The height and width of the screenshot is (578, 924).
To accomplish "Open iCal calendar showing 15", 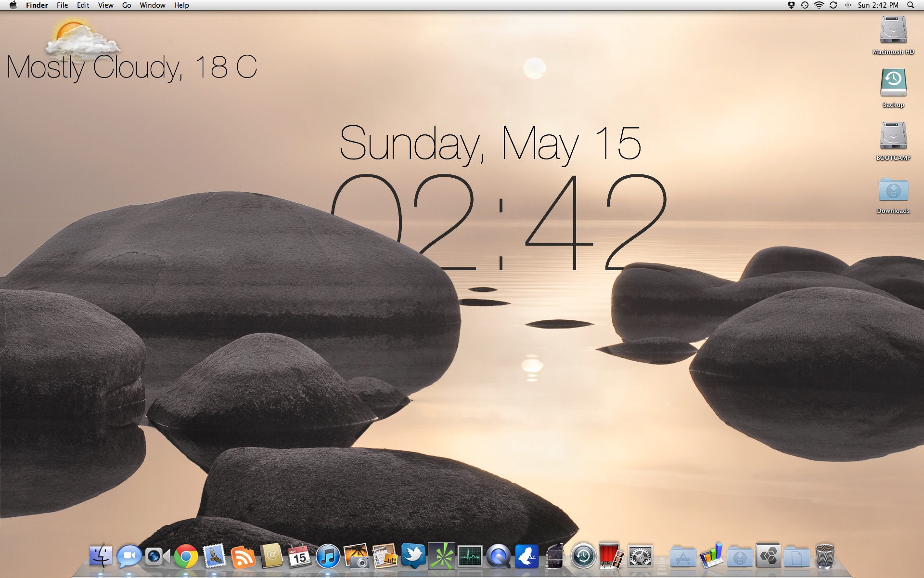I will coord(299,557).
